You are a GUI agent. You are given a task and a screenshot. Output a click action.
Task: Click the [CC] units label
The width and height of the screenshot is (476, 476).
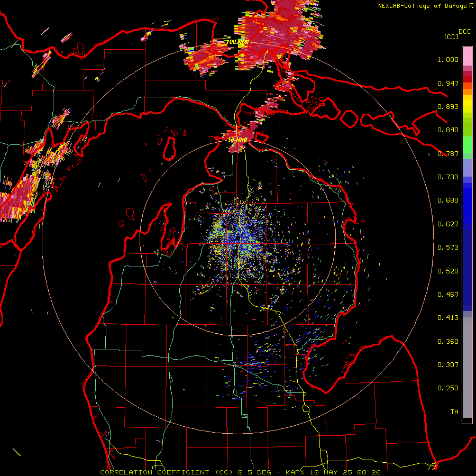[451, 36]
